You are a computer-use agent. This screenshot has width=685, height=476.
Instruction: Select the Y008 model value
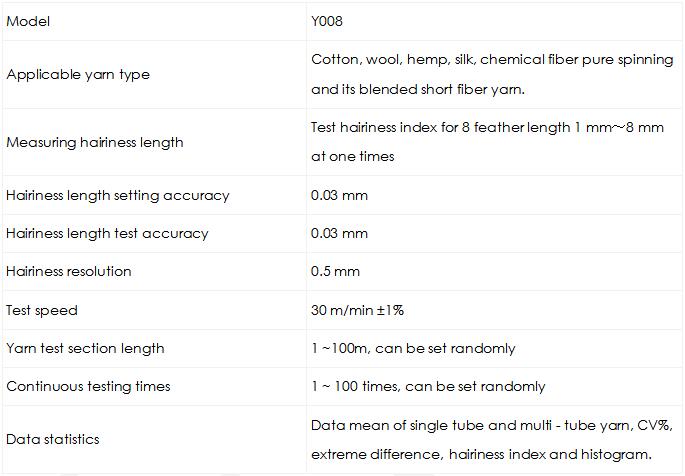coord(327,21)
